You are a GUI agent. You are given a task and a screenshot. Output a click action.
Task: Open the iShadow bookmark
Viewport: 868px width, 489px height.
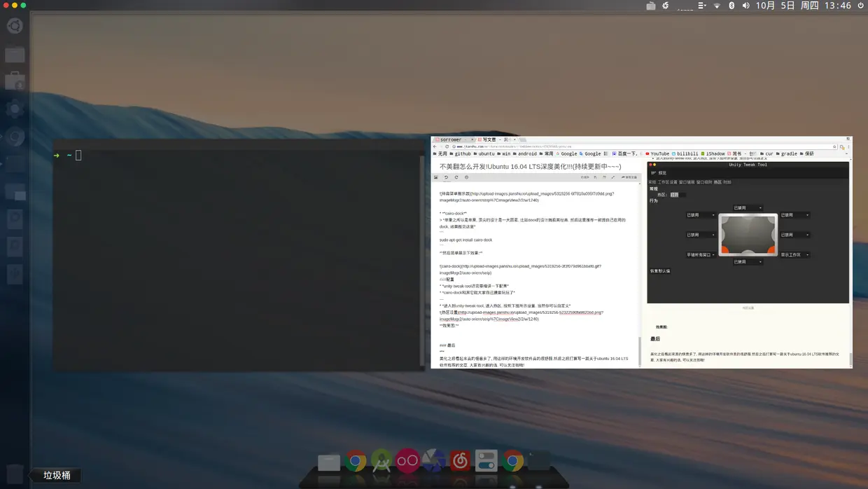714,153
